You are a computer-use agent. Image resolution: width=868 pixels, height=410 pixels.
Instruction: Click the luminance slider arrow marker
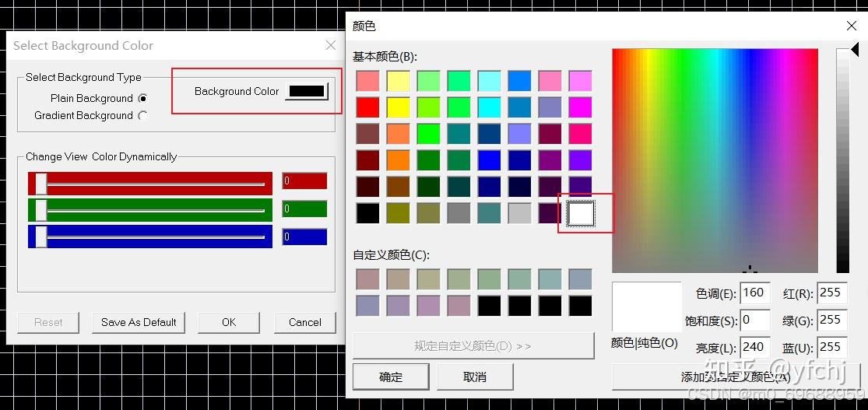coord(855,50)
